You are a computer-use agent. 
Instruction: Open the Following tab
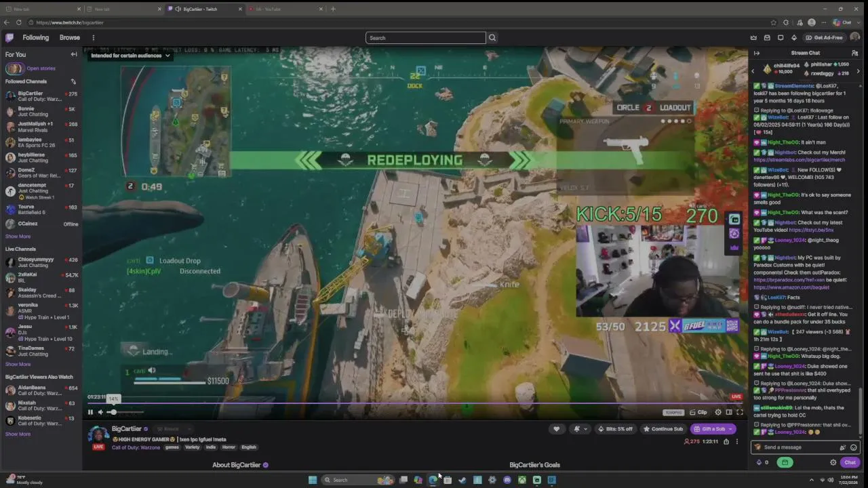(x=35, y=38)
